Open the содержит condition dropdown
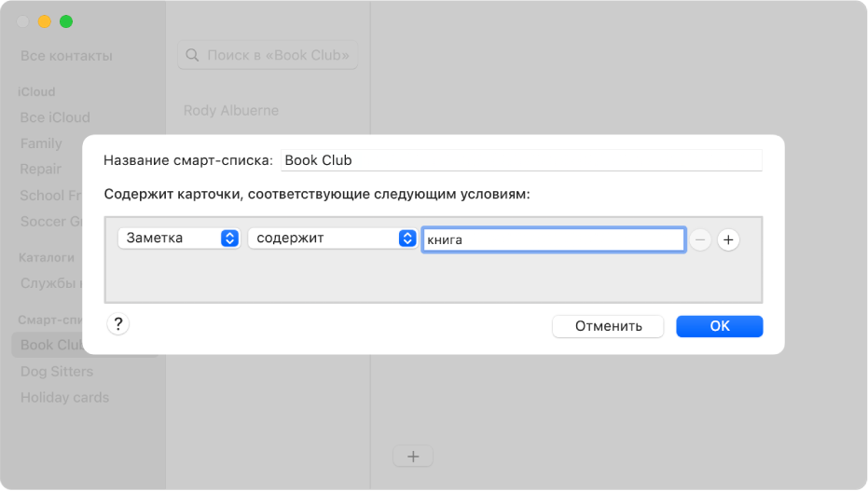This screenshot has width=868, height=491. 331,239
